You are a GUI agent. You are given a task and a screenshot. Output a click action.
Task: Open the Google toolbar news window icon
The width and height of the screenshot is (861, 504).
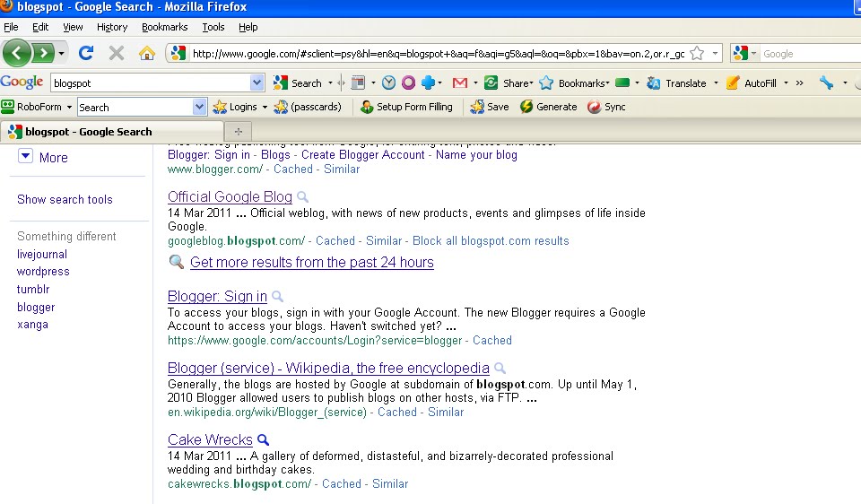[x=358, y=83]
